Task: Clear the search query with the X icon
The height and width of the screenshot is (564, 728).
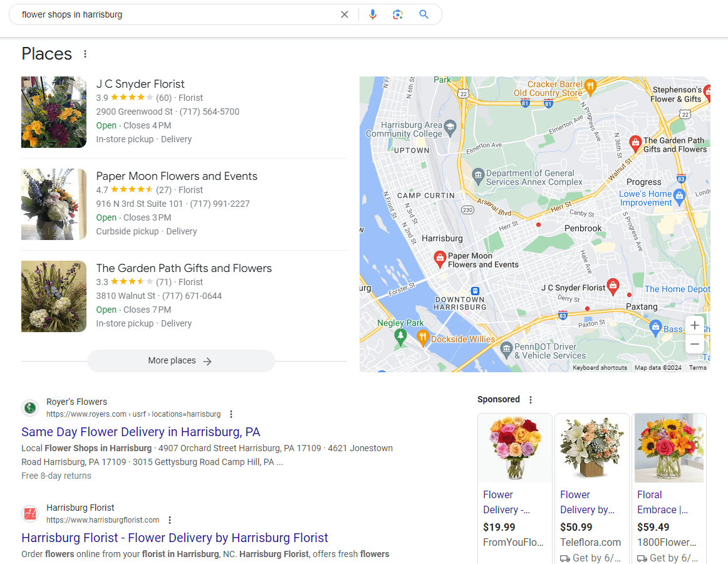Action: [x=344, y=14]
